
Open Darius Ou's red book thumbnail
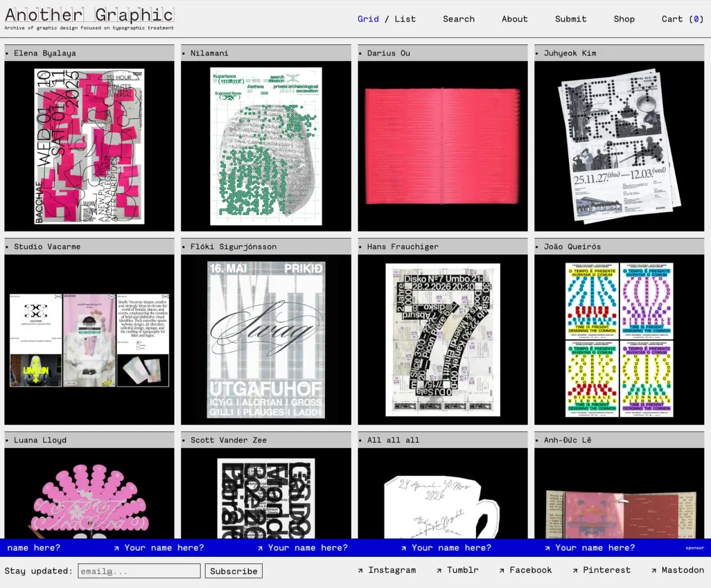pos(443,146)
